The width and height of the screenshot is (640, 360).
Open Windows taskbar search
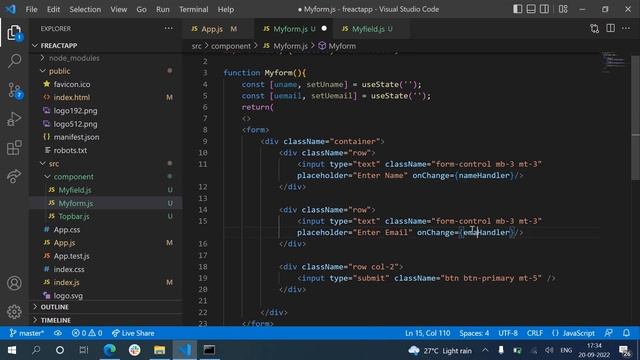36,350
